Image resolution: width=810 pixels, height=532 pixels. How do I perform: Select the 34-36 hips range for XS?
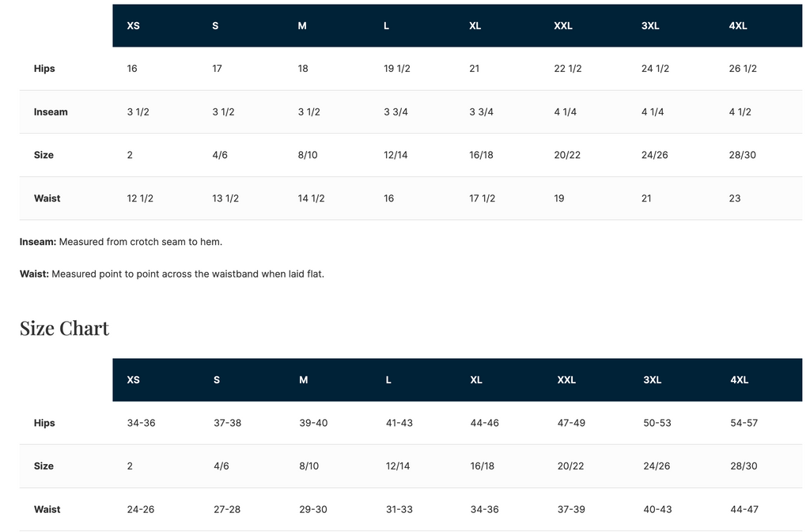click(x=141, y=423)
